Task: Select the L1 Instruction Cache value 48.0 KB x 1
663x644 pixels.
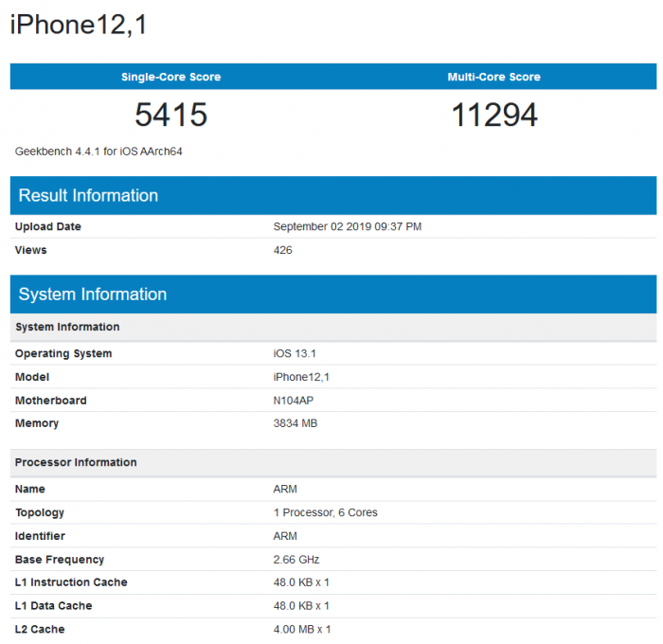Action: tap(301, 582)
